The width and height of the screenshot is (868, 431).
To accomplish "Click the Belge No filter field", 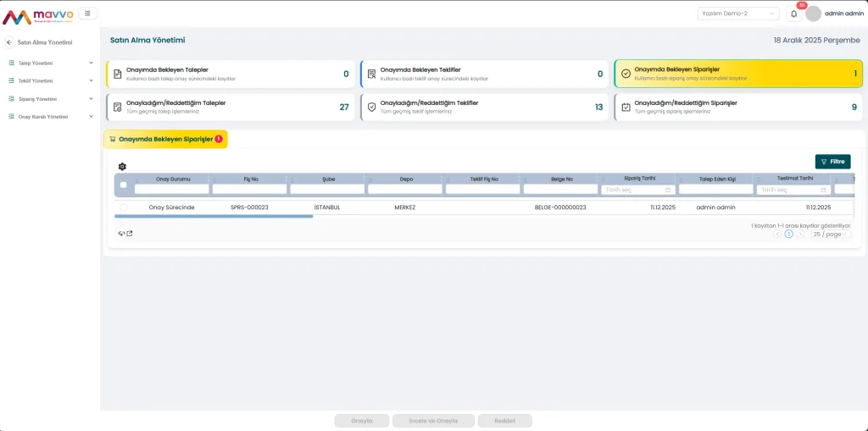I will coord(561,189).
